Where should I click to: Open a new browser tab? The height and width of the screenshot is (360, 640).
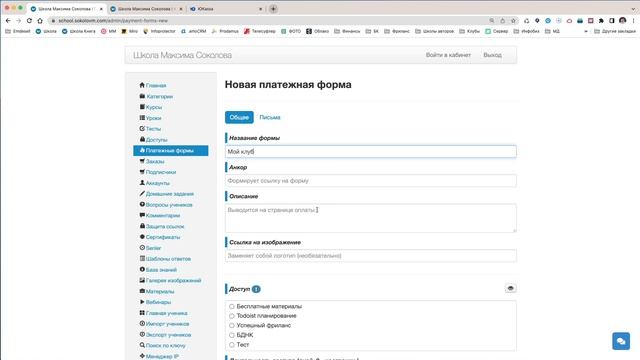(273, 9)
